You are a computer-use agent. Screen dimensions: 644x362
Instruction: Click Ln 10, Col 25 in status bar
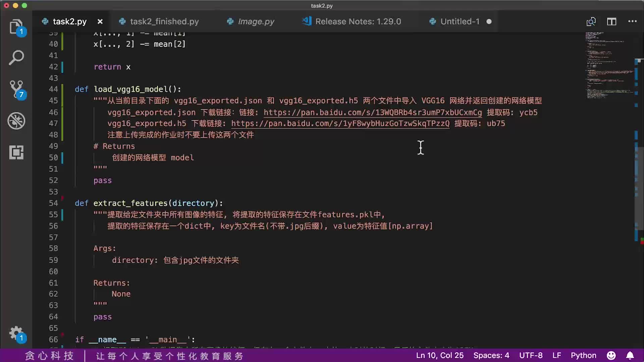pyautogui.click(x=440, y=355)
